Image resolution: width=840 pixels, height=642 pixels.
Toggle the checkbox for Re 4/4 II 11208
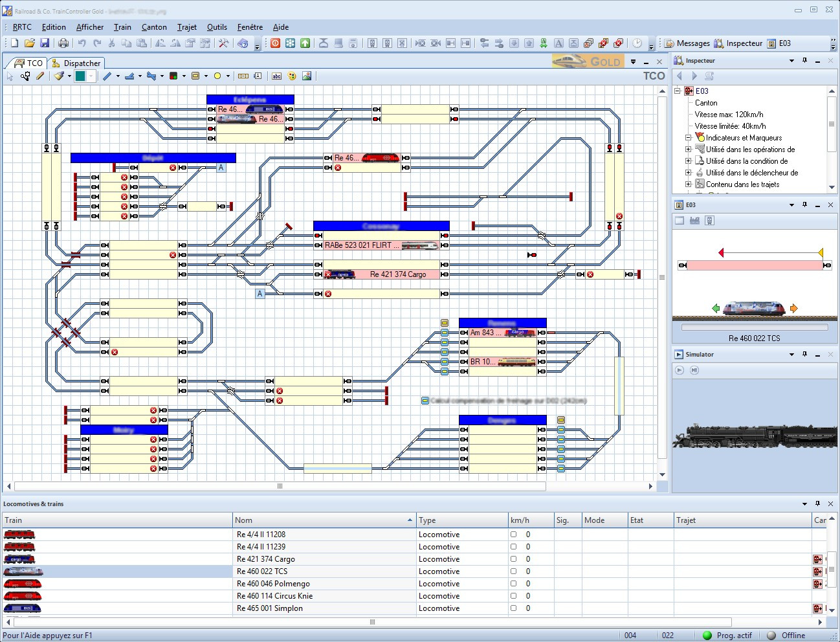tap(513, 535)
